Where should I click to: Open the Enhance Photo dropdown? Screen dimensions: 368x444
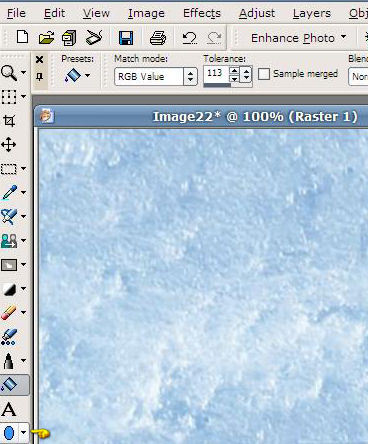point(298,38)
